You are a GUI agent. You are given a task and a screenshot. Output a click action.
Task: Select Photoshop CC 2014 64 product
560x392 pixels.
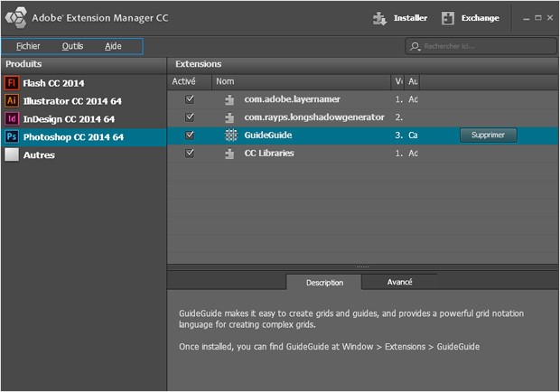(84, 136)
